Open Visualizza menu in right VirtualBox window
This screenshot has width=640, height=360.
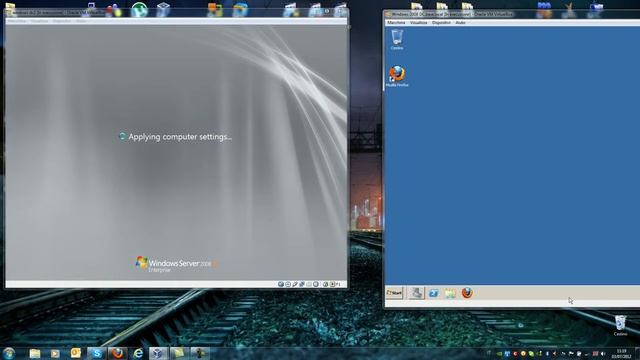pos(418,23)
